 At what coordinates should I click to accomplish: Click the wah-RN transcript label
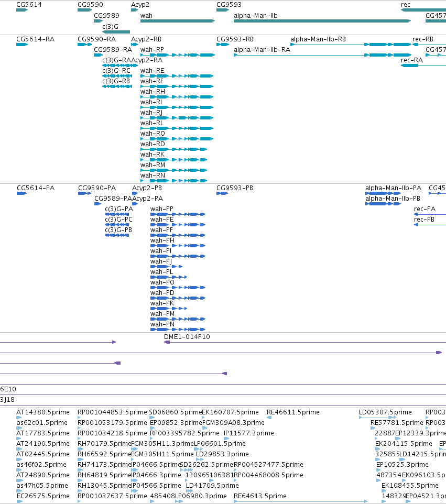coord(153,176)
